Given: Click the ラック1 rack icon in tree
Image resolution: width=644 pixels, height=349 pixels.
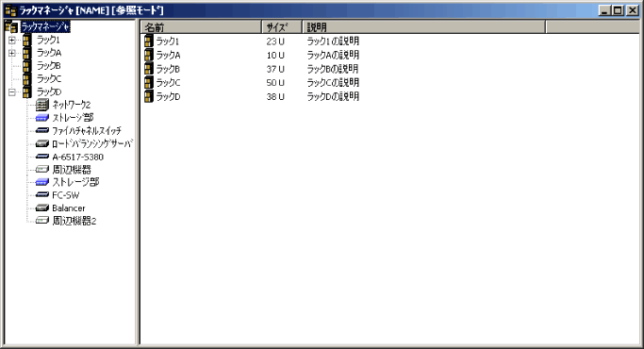Looking at the screenshot, I should 26,40.
